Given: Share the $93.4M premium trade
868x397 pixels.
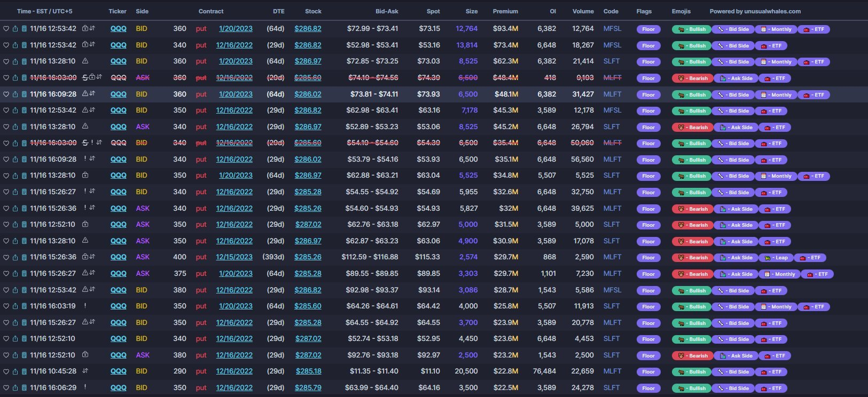Looking at the screenshot, I should (15, 29).
